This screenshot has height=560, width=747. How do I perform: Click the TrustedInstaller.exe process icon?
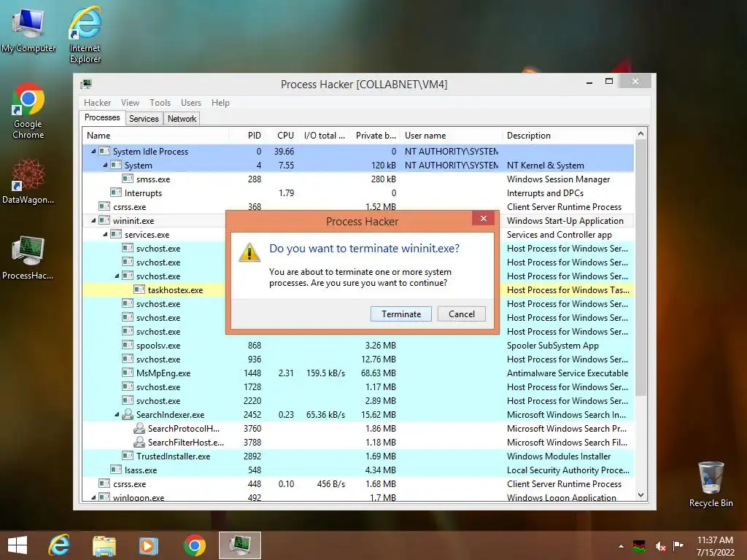click(127, 456)
